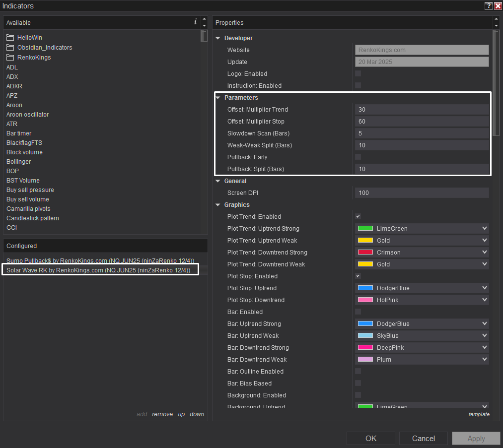This screenshot has width=503, height=448.
Task: Select Bollinger in the Available list
Action: [18, 162]
